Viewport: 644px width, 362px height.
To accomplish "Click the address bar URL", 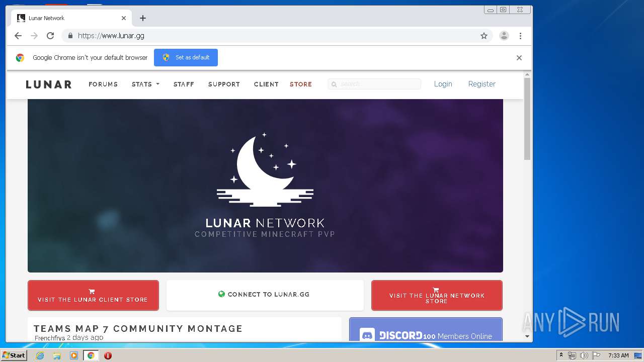I will [111, 36].
